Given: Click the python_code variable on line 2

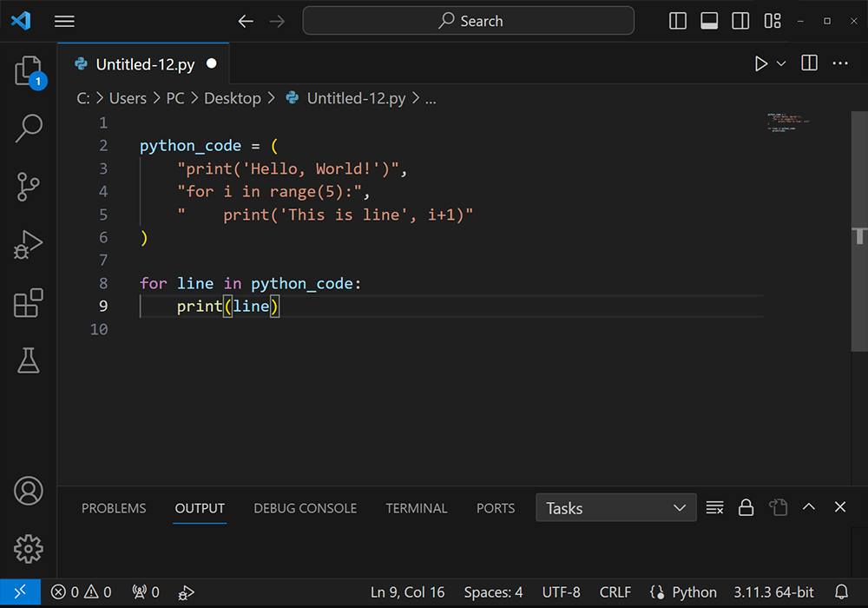Looking at the screenshot, I should 190,146.
